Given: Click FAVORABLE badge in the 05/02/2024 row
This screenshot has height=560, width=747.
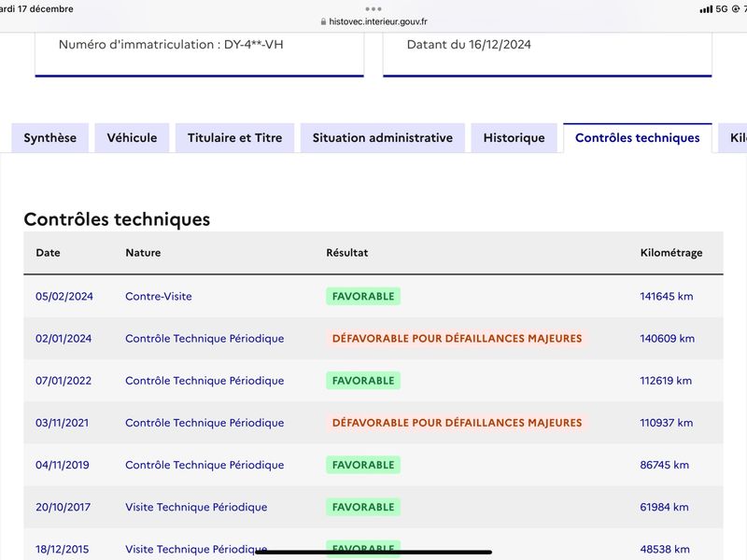Looking at the screenshot, I should point(363,296).
